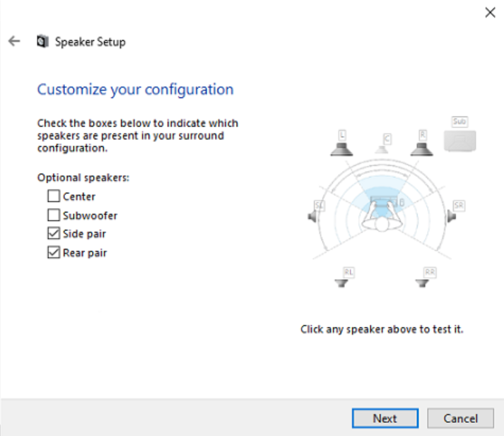This screenshot has height=436, width=504.
Task: Click the Next button
Action: click(385, 418)
